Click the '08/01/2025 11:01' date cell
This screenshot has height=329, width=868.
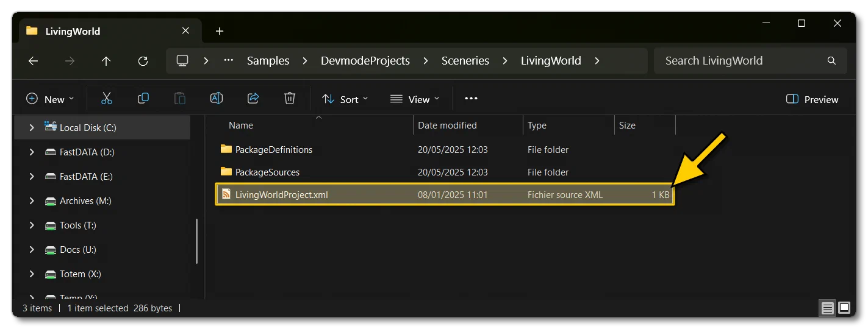[x=453, y=195]
